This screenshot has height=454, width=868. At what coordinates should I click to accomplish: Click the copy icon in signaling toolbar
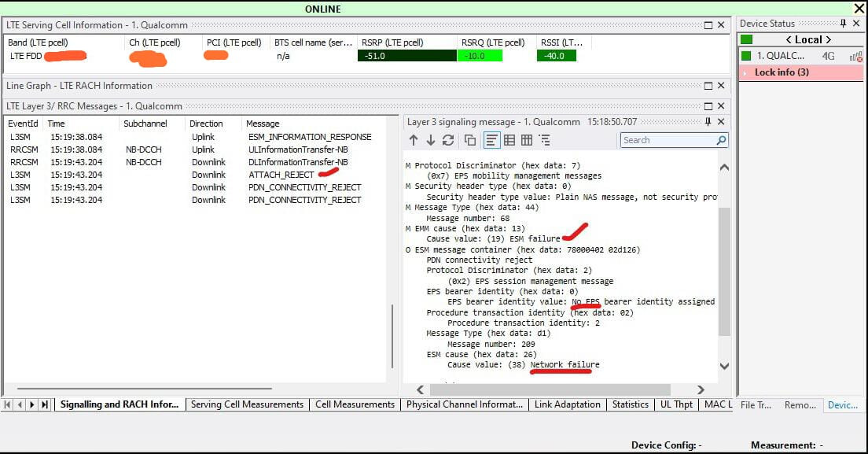point(470,140)
